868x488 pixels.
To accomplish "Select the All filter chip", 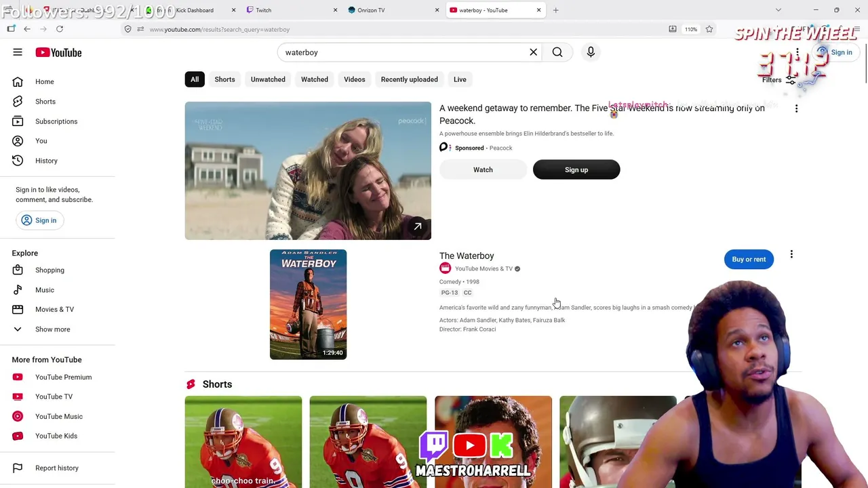I will pyautogui.click(x=195, y=79).
